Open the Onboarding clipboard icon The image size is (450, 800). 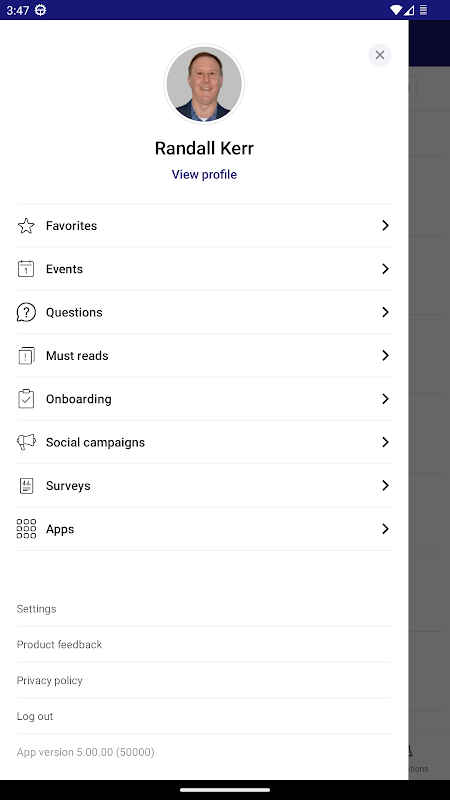[x=26, y=399]
